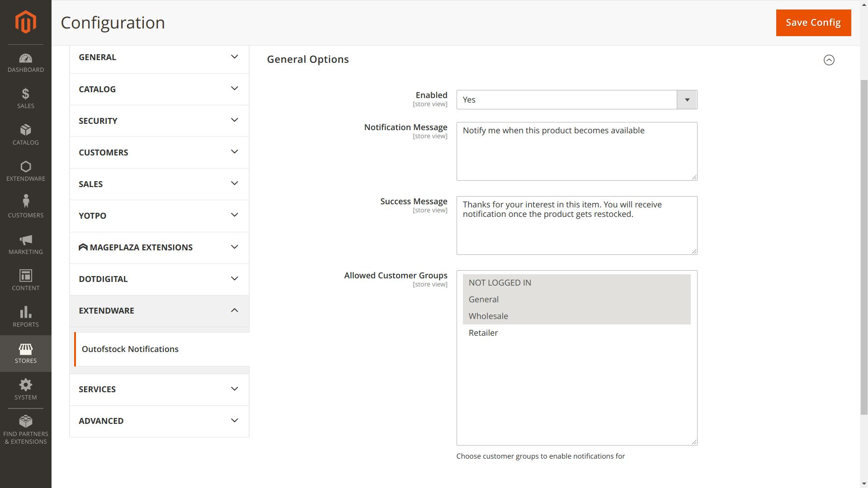Expand the SECURITY config section
868x488 pixels.
159,121
